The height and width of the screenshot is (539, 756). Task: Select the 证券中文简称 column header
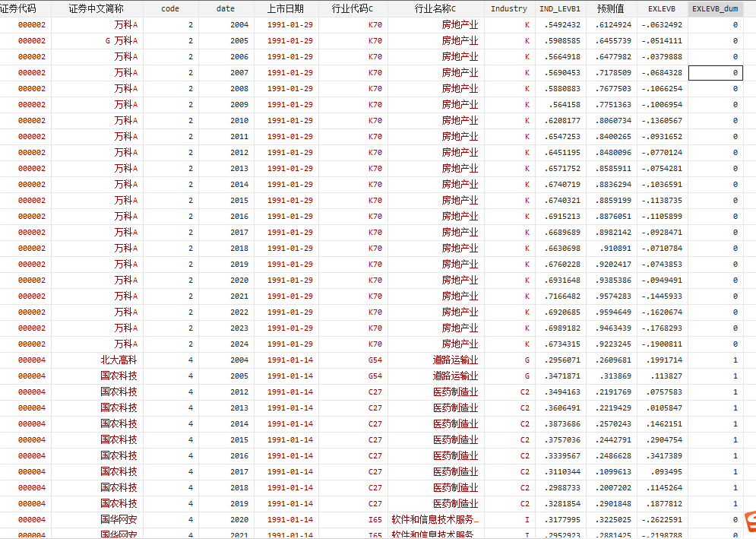96,8
